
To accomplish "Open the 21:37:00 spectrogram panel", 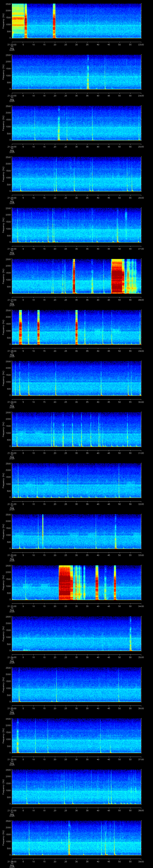I will [76, 786].
